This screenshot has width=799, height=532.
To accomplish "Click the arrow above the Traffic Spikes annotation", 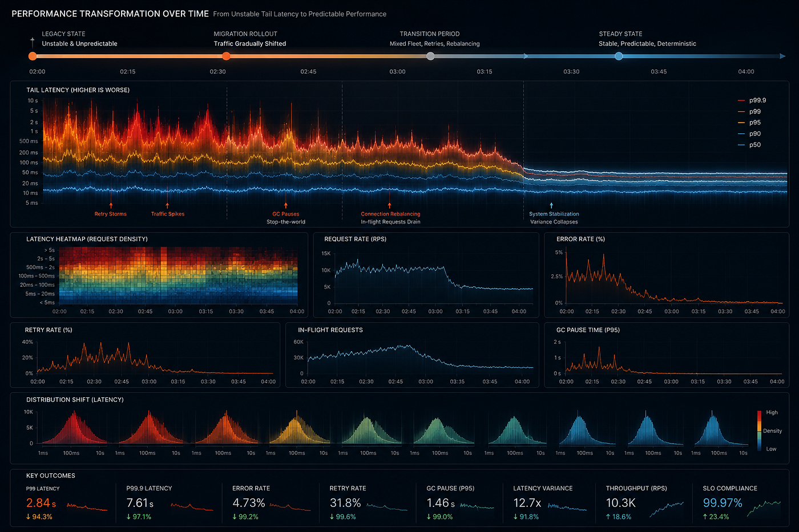I will coord(167,205).
